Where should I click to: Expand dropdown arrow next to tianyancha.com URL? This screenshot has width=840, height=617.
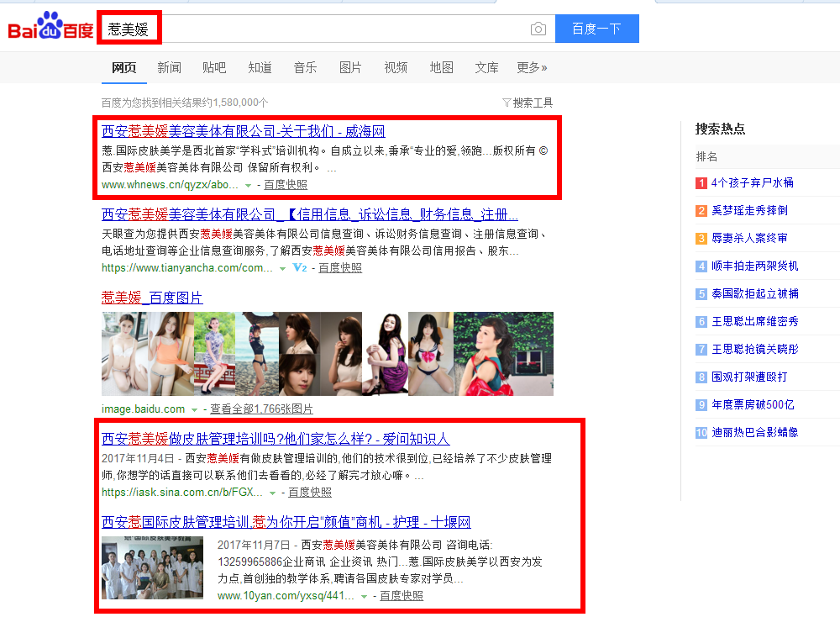(x=282, y=268)
